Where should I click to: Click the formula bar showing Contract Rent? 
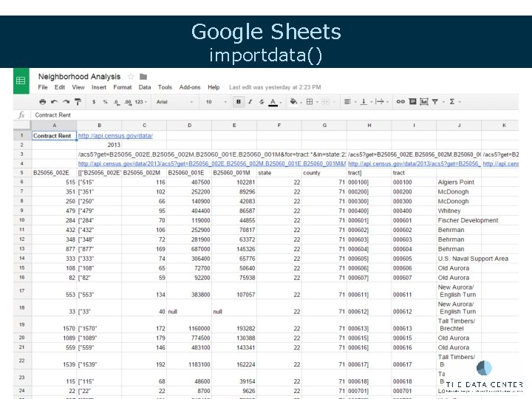(x=275, y=115)
